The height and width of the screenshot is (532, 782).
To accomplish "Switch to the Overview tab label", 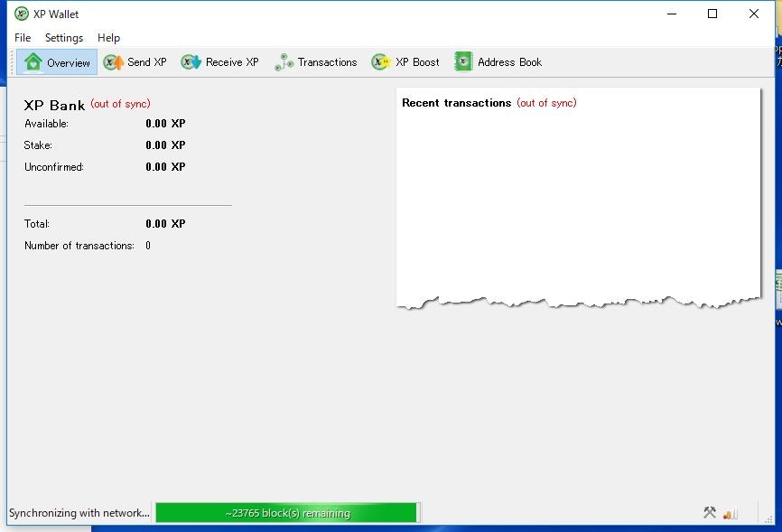I will pyautogui.click(x=69, y=63).
